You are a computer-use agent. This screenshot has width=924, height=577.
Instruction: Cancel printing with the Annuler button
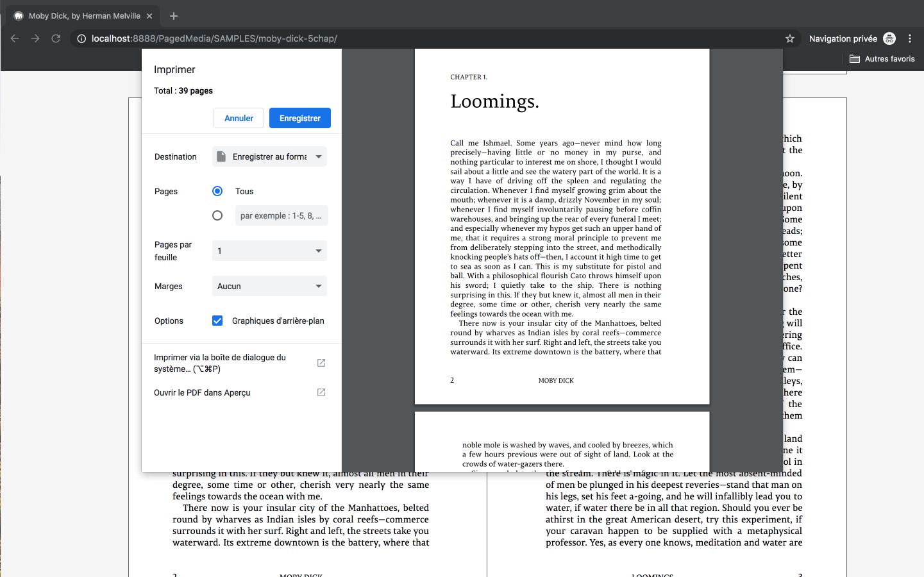(x=239, y=118)
